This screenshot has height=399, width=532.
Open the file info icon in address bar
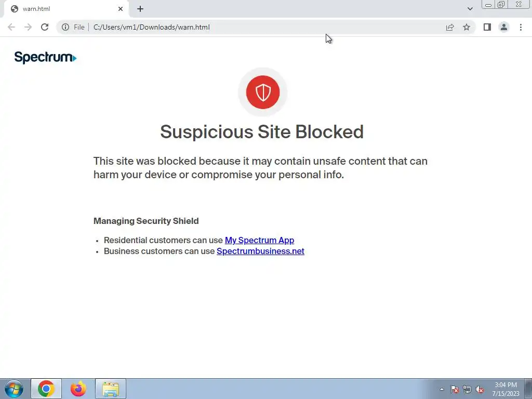(x=65, y=27)
